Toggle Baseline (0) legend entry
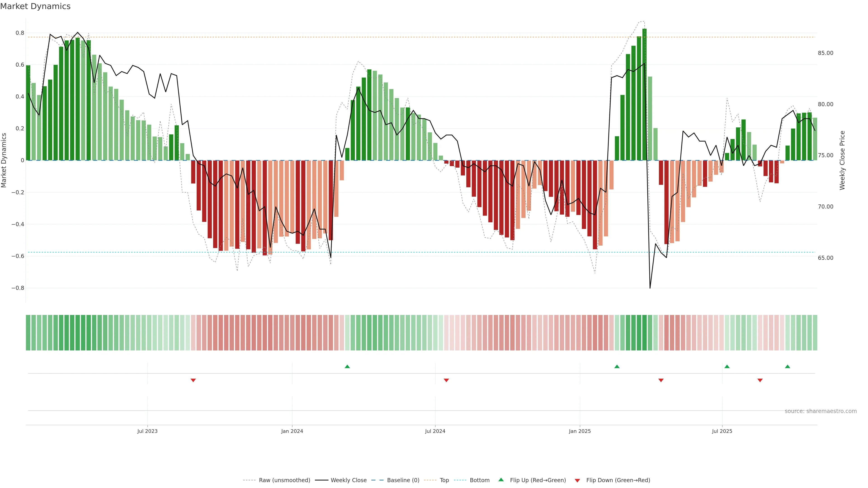This screenshot has height=488, width=868. [x=403, y=480]
